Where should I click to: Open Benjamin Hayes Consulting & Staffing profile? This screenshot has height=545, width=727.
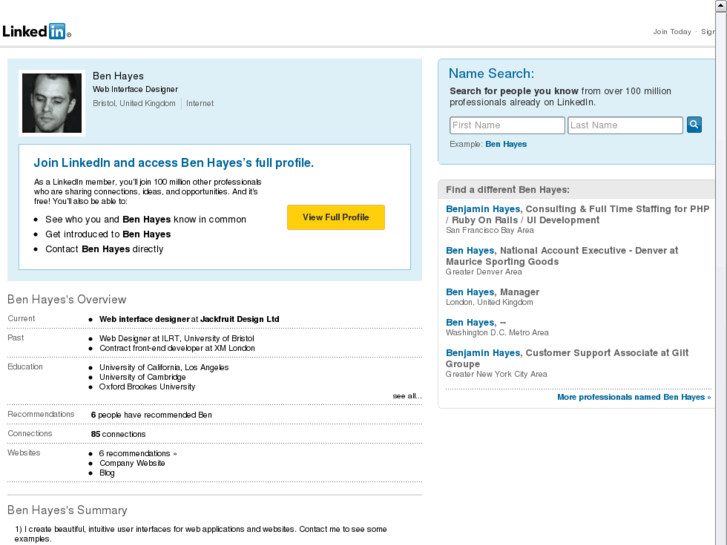pyautogui.click(x=483, y=209)
